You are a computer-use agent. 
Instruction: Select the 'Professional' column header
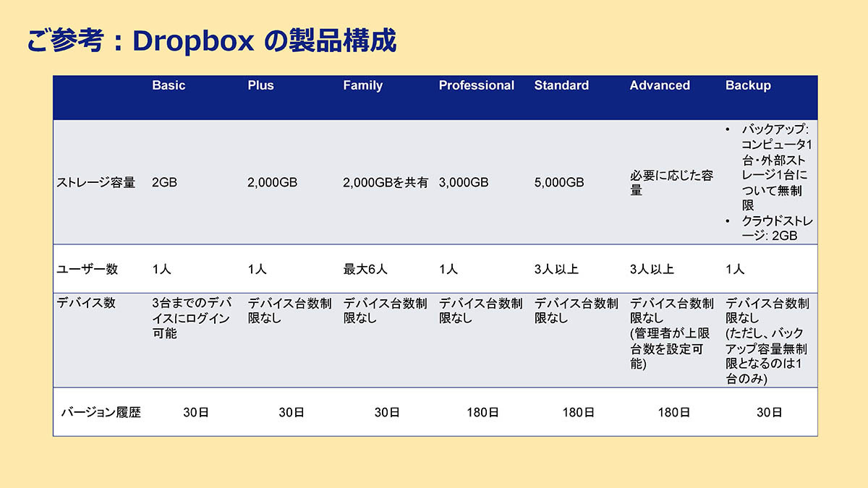point(476,85)
